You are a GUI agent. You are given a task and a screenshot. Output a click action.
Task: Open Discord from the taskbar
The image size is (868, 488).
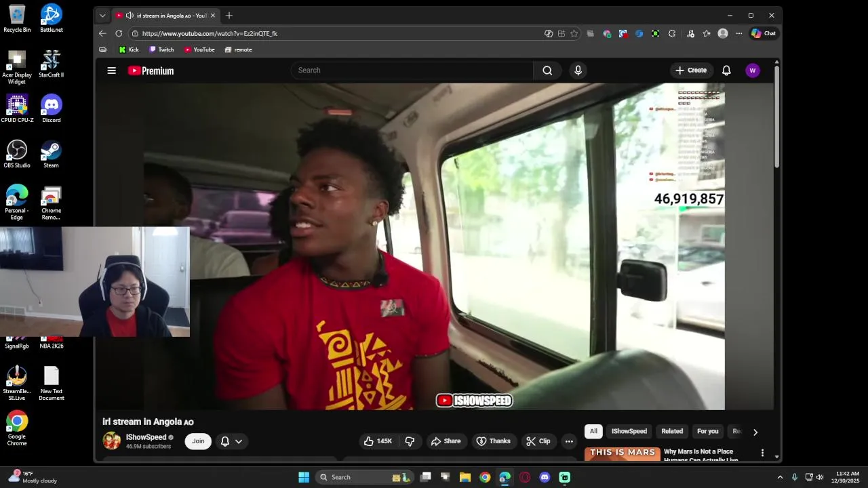[545, 477]
